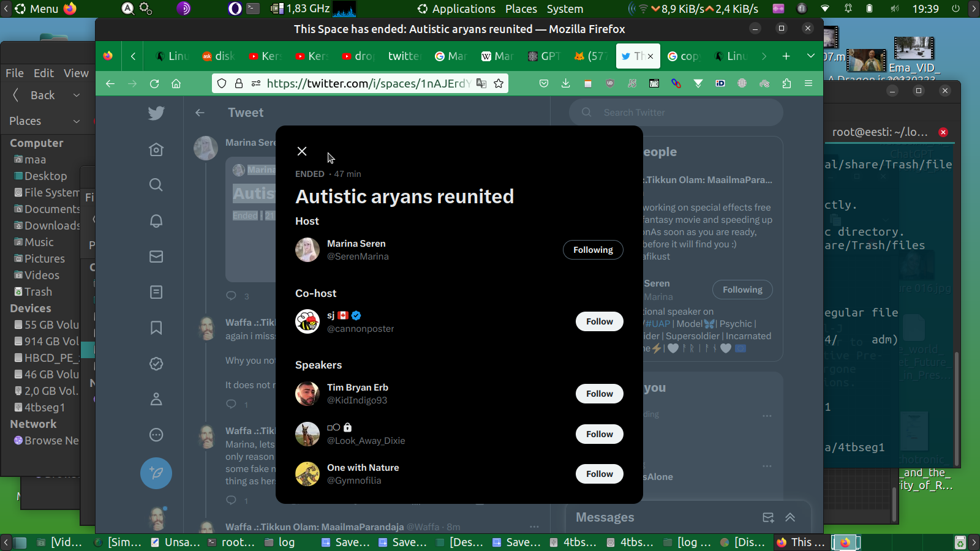Image resolution: width=980 pixels, height=551 pixels.
Task: Open a new Firefox tab
Action: tap(786, 56)
